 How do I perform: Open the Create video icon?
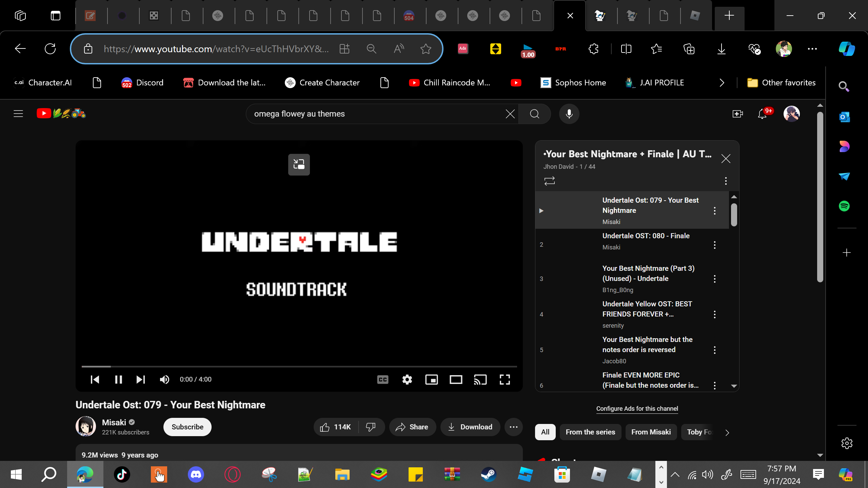pos(737,114)
